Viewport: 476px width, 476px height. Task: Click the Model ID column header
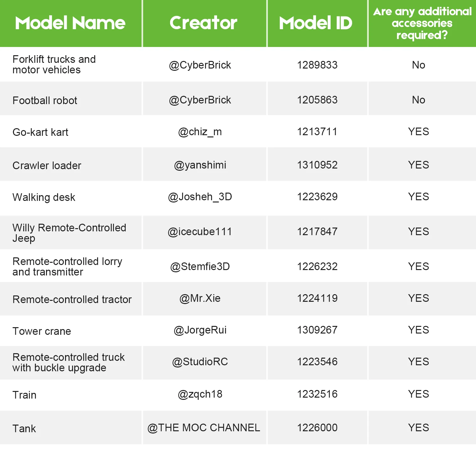[316, 23]
